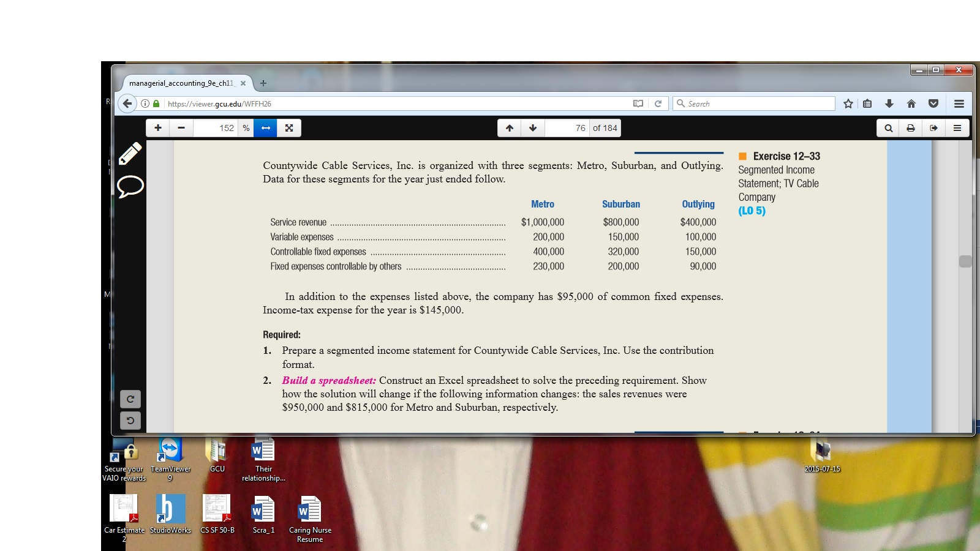Select the pencil annotation tool
Viewport: 980px width, 551px height.
pyautogui.click(x=130, y=154)
